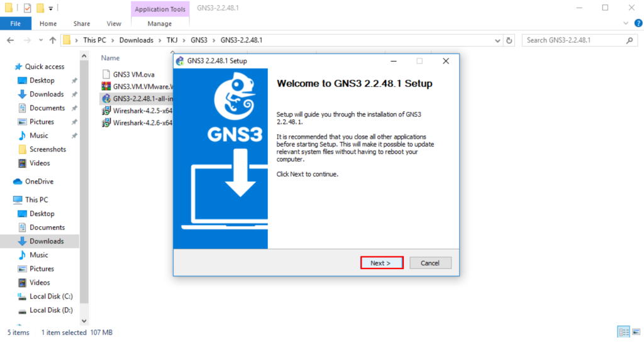Click the Up arrow navigation icon
This screenshot has width=644, height=362.
click(x=52, y=40)
